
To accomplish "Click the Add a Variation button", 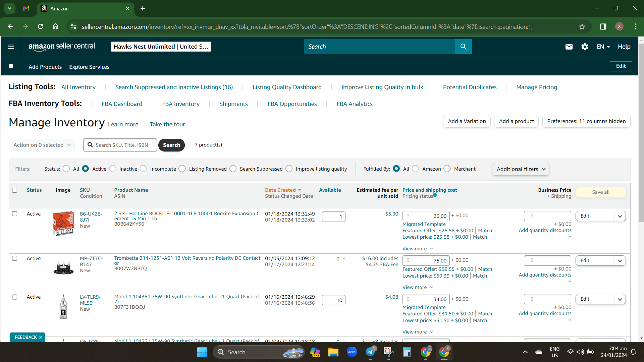I will 467,121.
